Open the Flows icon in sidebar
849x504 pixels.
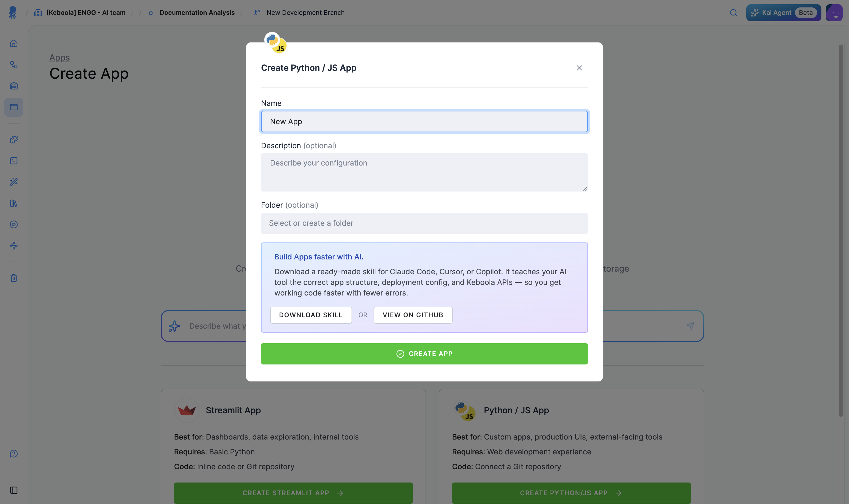[x=14, y=64]
